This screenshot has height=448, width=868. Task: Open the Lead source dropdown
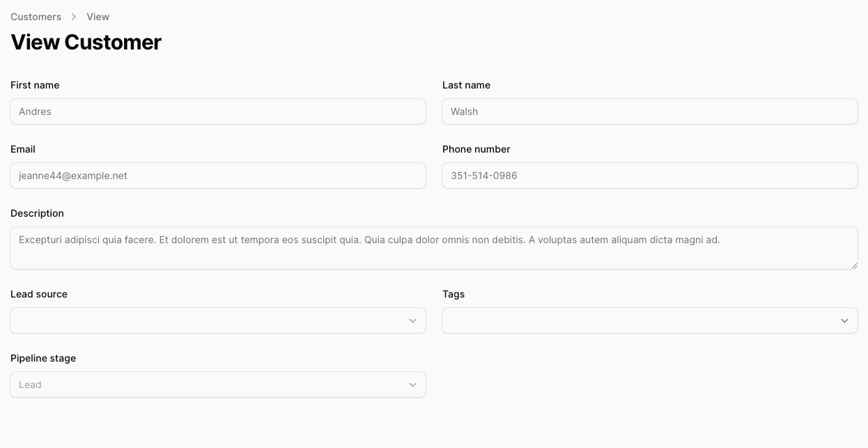[x=209, y=320]
